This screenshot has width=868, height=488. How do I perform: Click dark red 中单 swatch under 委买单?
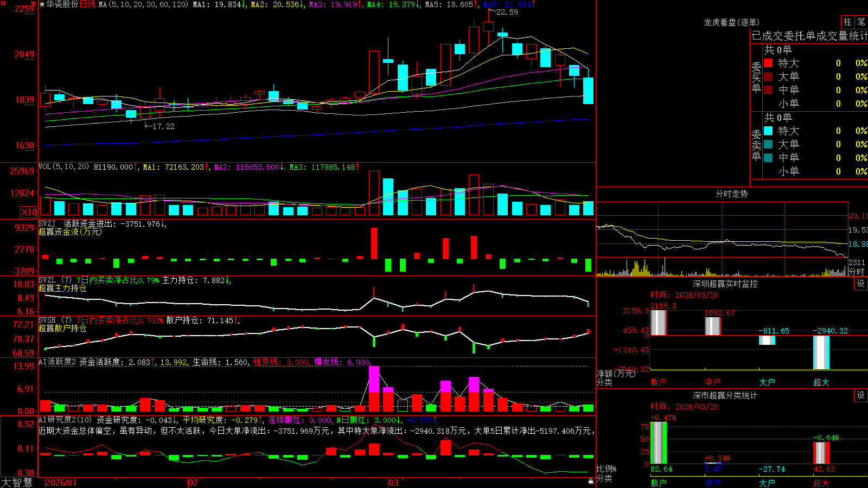[768, 89]
